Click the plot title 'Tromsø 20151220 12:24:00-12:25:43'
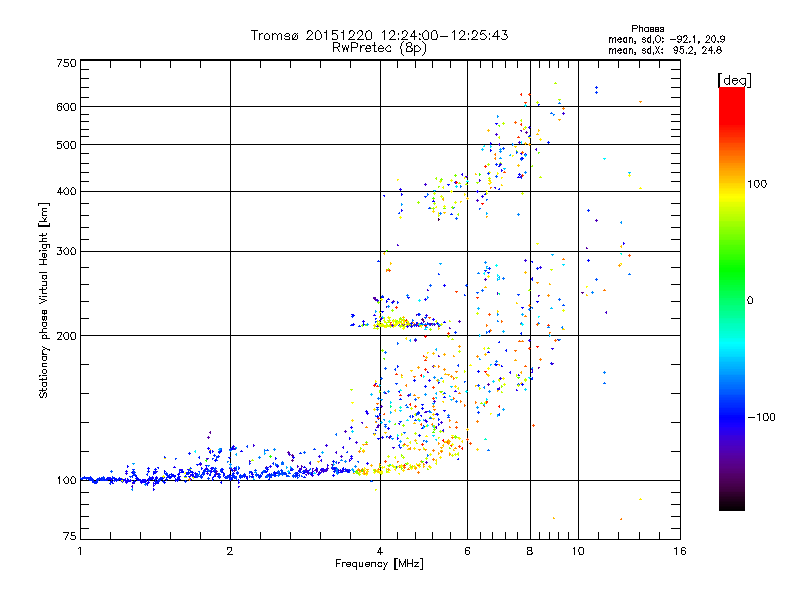 click(x=379, y=35)
